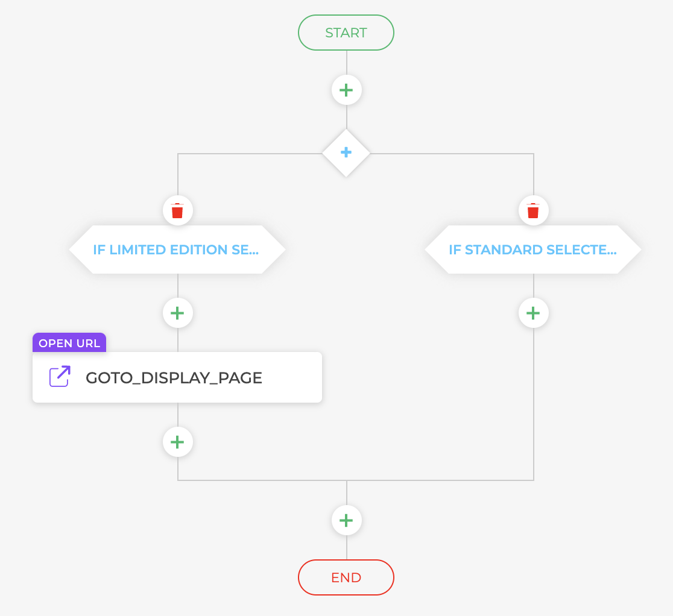
Task: Open the START node
Action: pyautogui.click(x=346, y=33)
